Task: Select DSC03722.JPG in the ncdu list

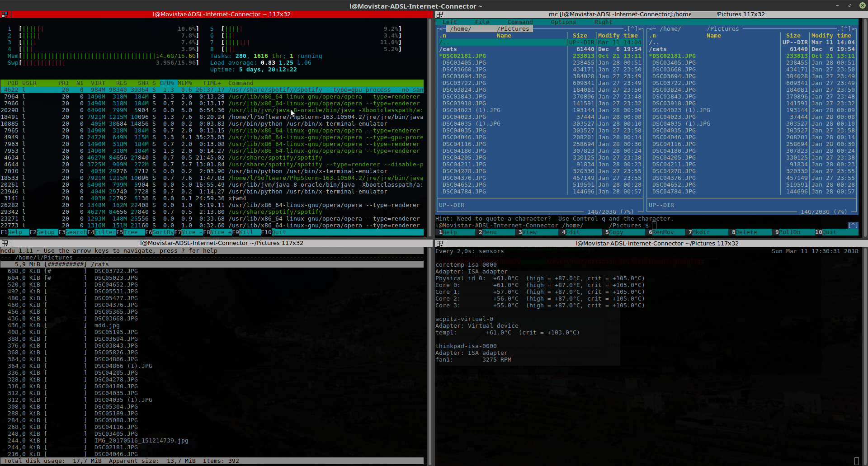Action: point(212,271)
